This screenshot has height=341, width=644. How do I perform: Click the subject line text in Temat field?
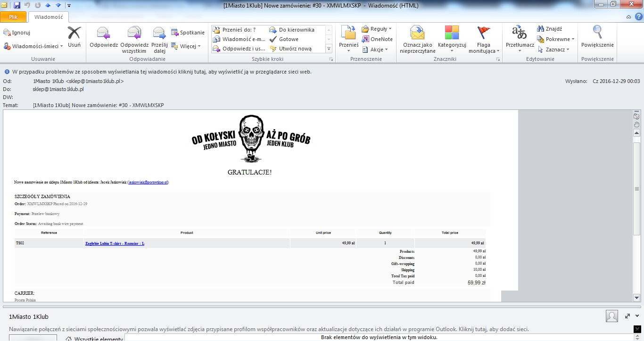[99, 105]
